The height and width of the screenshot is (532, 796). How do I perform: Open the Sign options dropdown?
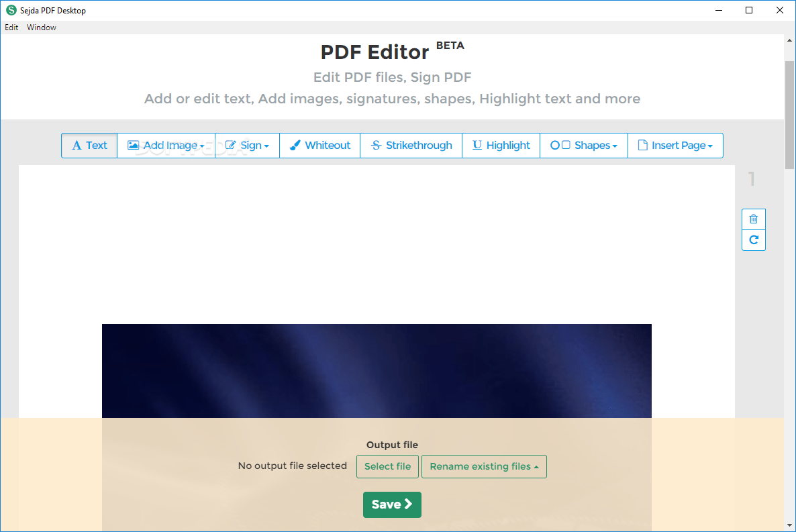point(265,145)
